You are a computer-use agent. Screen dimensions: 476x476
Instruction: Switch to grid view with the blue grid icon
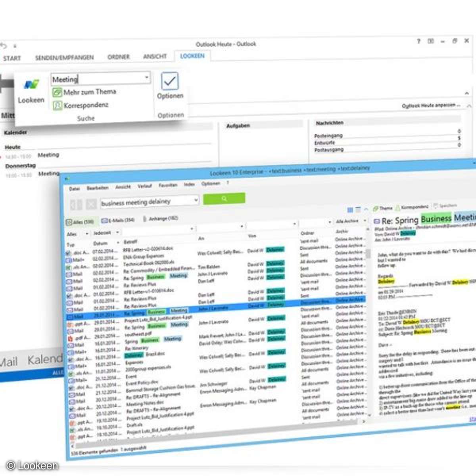coord(351,209)
